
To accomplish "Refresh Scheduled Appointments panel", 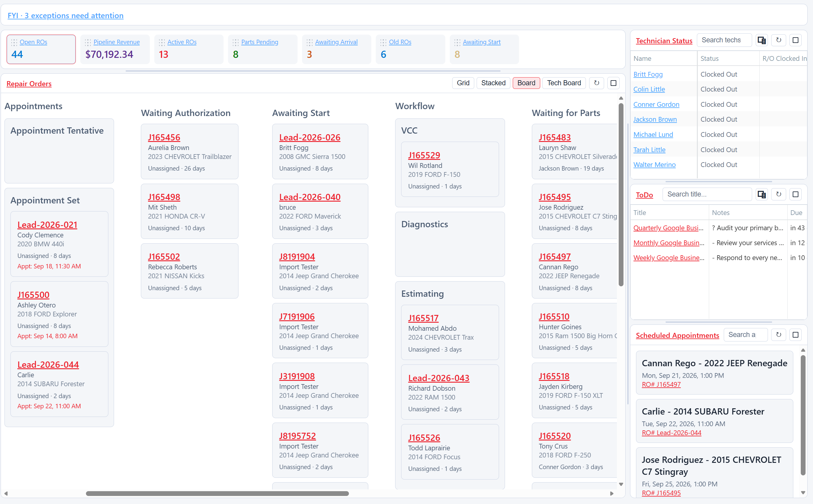I will click(x=779, y=335).
